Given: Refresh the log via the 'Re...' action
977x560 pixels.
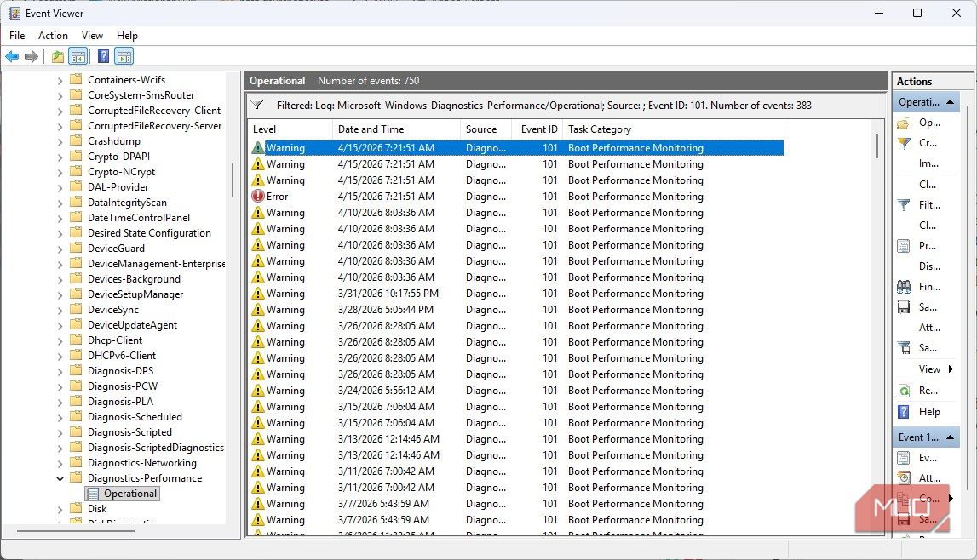Looking at the screenshot, I should [903, 391].
